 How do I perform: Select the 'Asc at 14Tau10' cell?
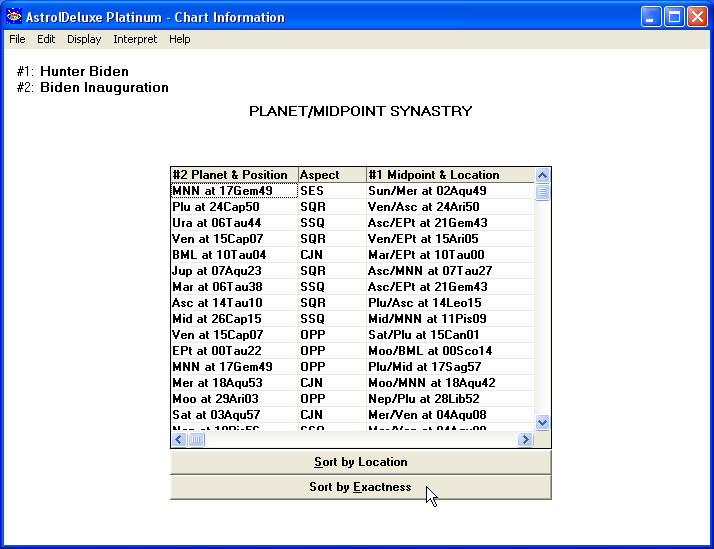(235, 303)
